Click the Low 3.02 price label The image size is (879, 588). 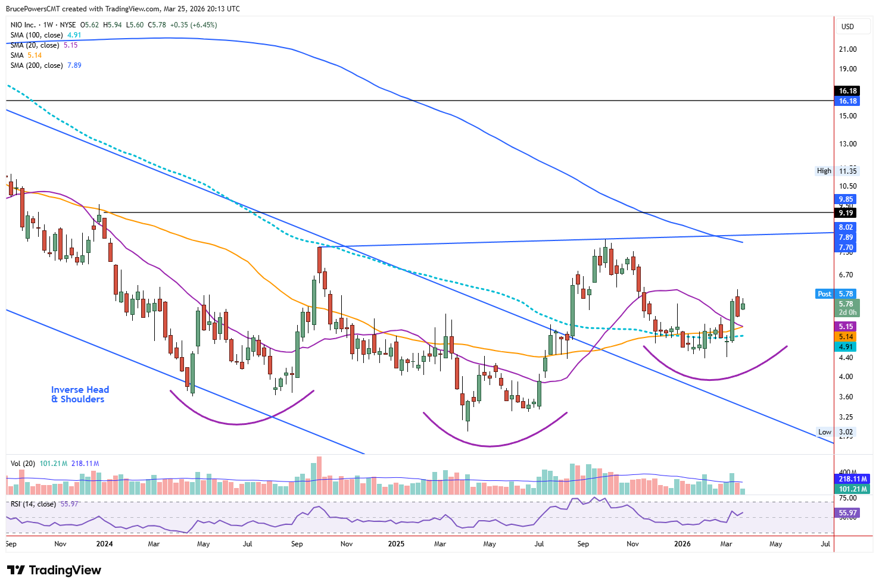point(836,432)
